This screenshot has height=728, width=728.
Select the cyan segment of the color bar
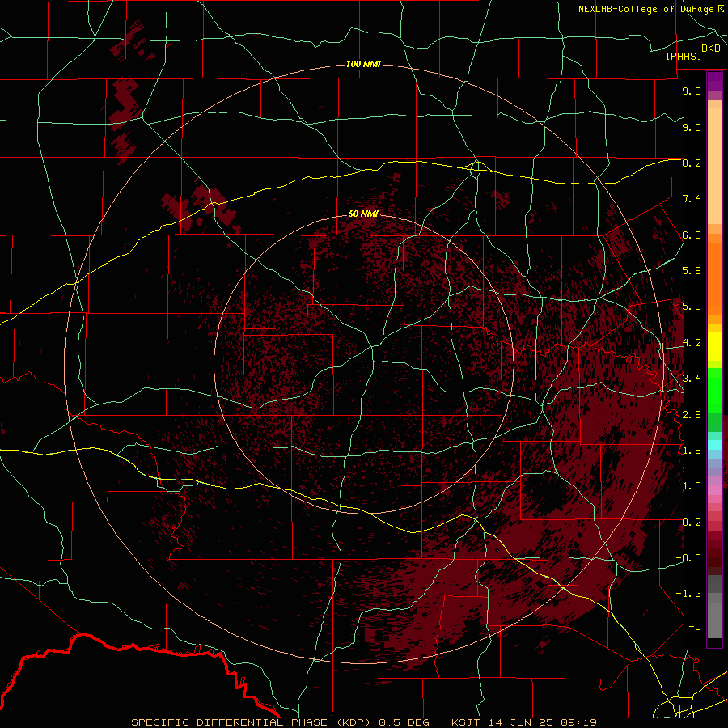click(714, 445)
